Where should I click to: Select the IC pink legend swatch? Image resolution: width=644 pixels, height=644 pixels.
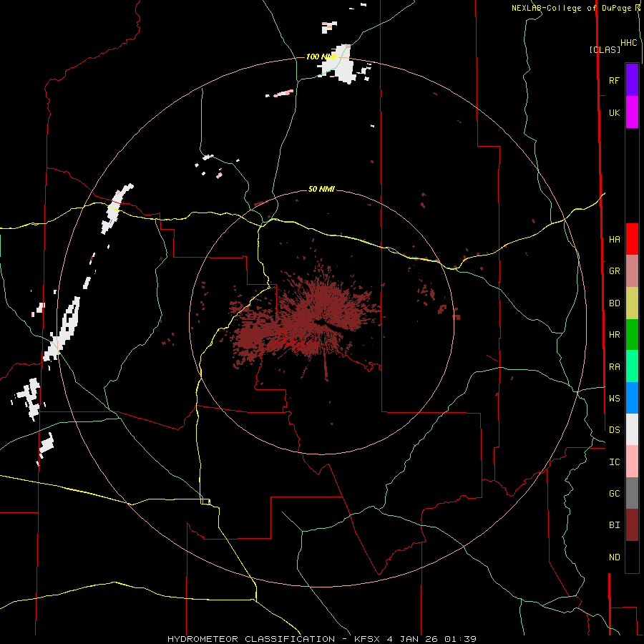click(632, 462)
